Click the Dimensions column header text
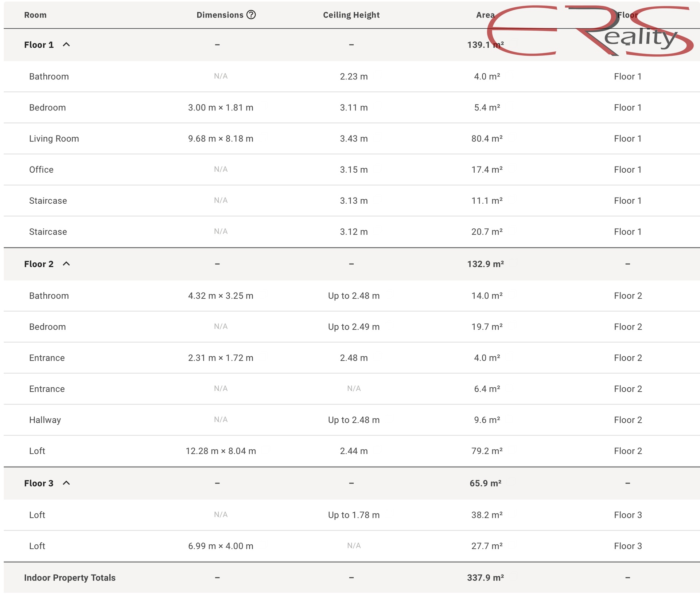 click(219, 15)
